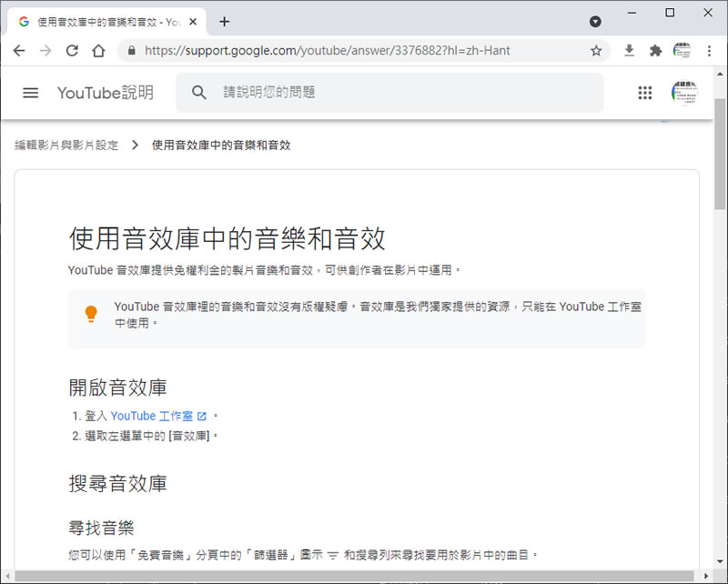Click the scroll down arrow
The height and width of the screenshot is (584, 728).
720,562
